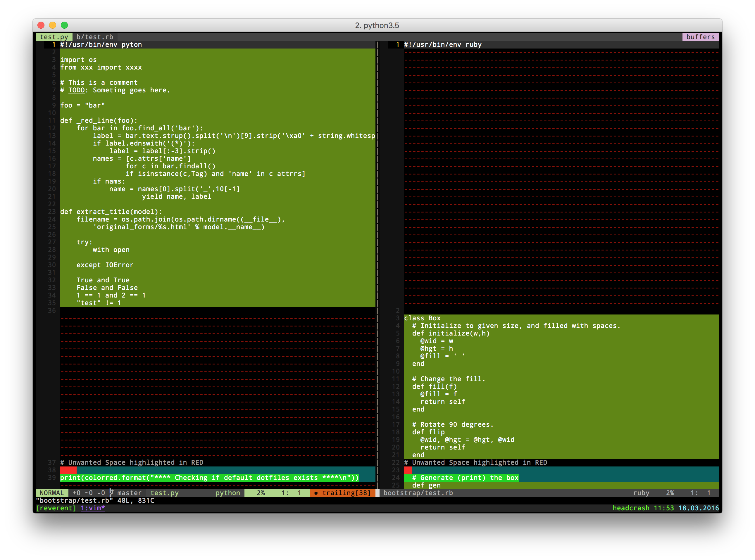The width and height of the screenshot is (755, 560).
Task: Place cursor on 'import os' line
Action: pos(78,60)
